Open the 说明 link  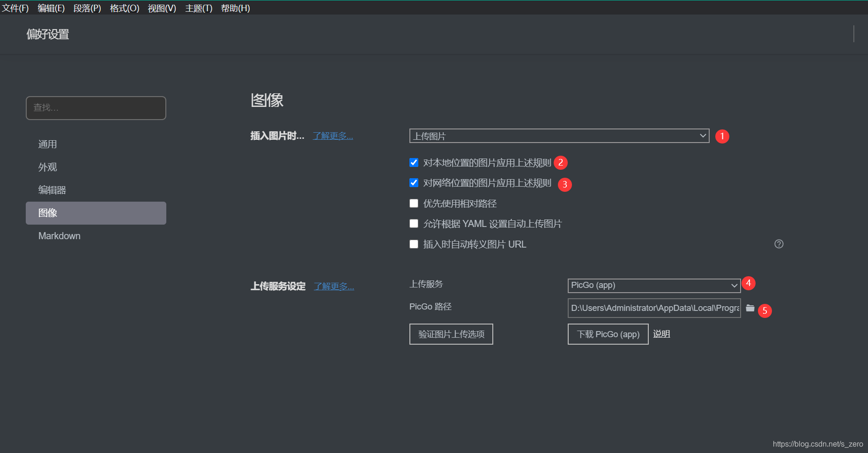tap(661, 334)
